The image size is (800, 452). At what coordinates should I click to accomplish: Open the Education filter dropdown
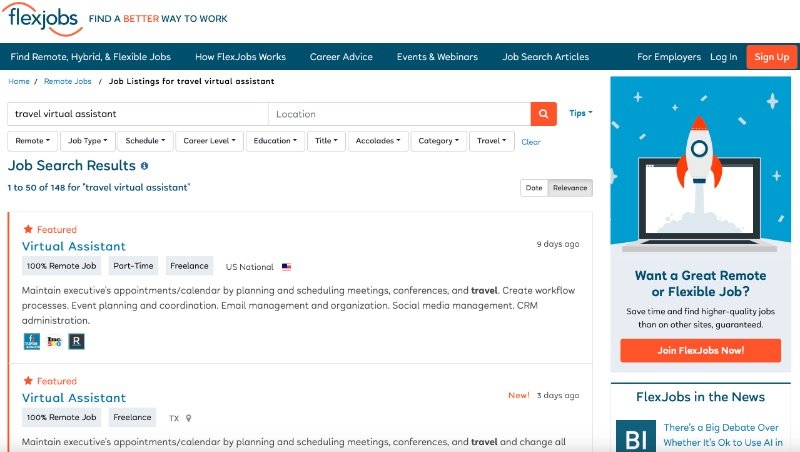[x=275, y=141]
